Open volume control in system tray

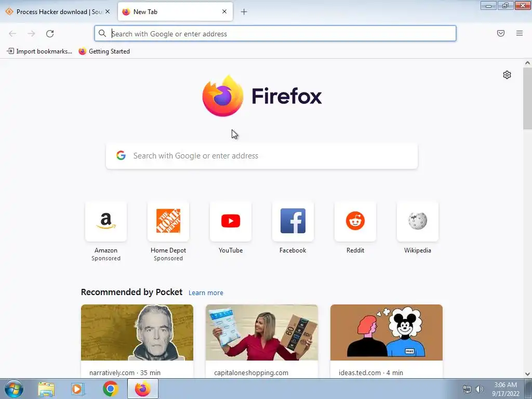click(480, 389)
